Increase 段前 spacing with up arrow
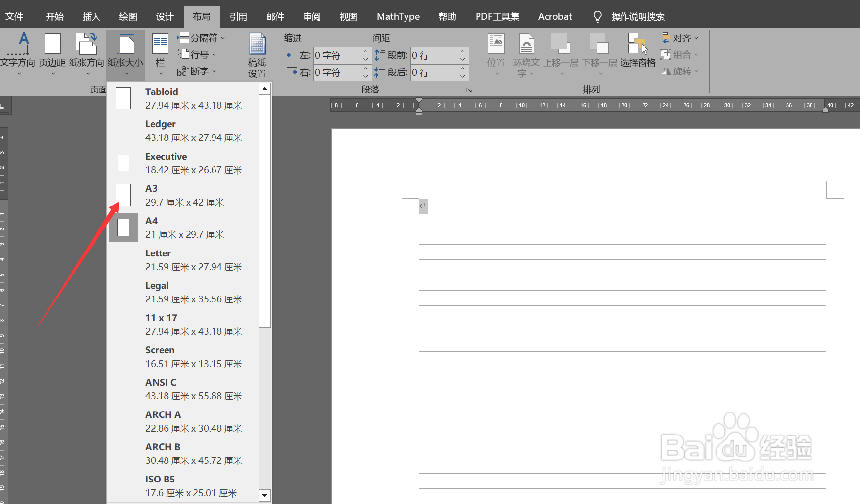The width and height of the screenshot is (860, 504). tap(463, 51)
